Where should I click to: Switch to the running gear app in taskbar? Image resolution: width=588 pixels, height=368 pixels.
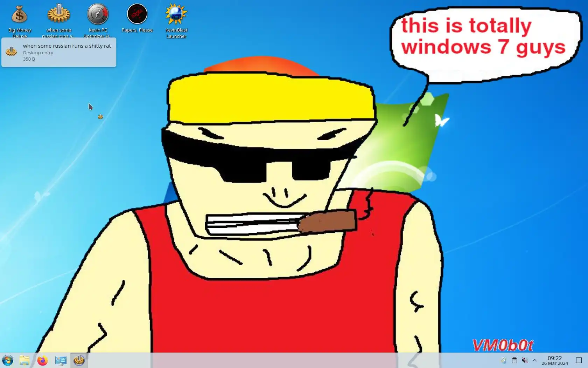(79, 360)
